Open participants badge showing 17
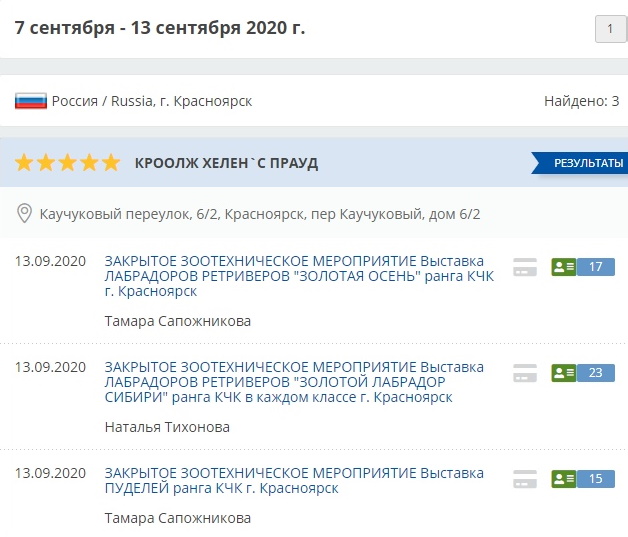 click(x=583, y=267)
